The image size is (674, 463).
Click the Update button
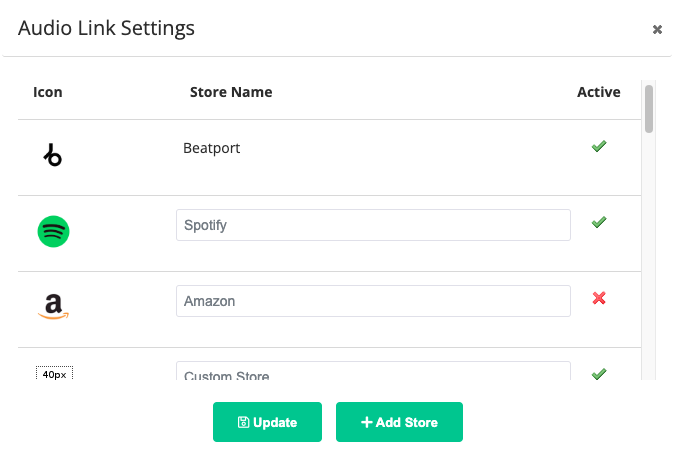pos(267,422)
